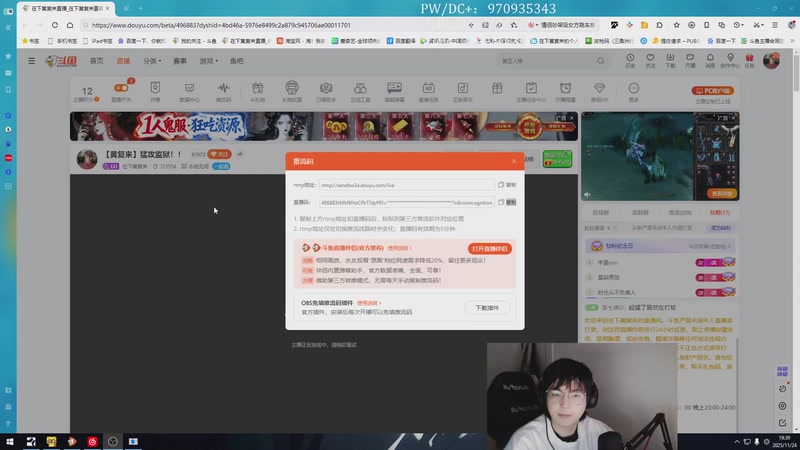Open the 历史 history icon

[630, 60]
